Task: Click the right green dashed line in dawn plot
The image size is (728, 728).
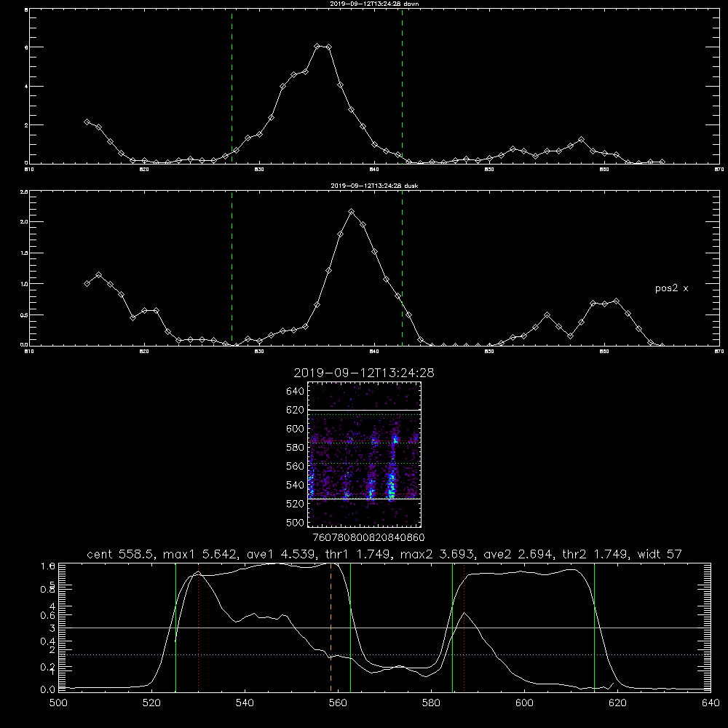Action: click(x=402, y=86)
